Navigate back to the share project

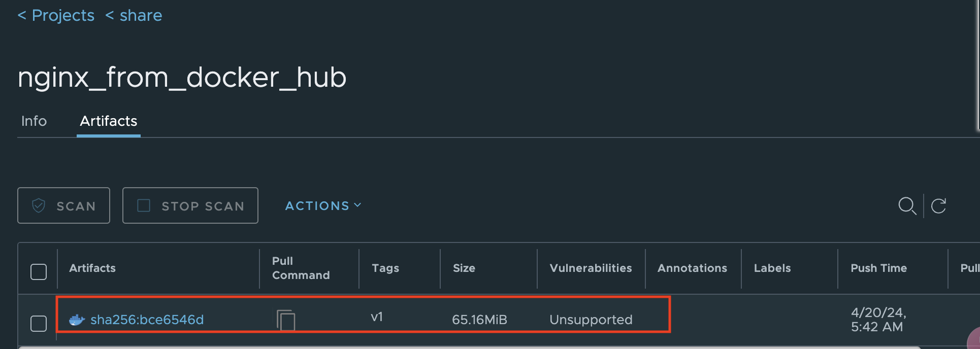pyautogui.click(x=134, y=15)
